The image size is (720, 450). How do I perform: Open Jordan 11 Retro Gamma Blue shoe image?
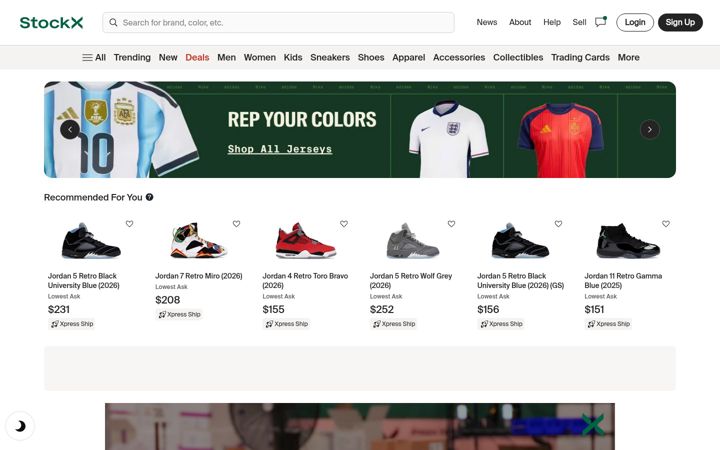pyautogui.click(x=628, y=241)
